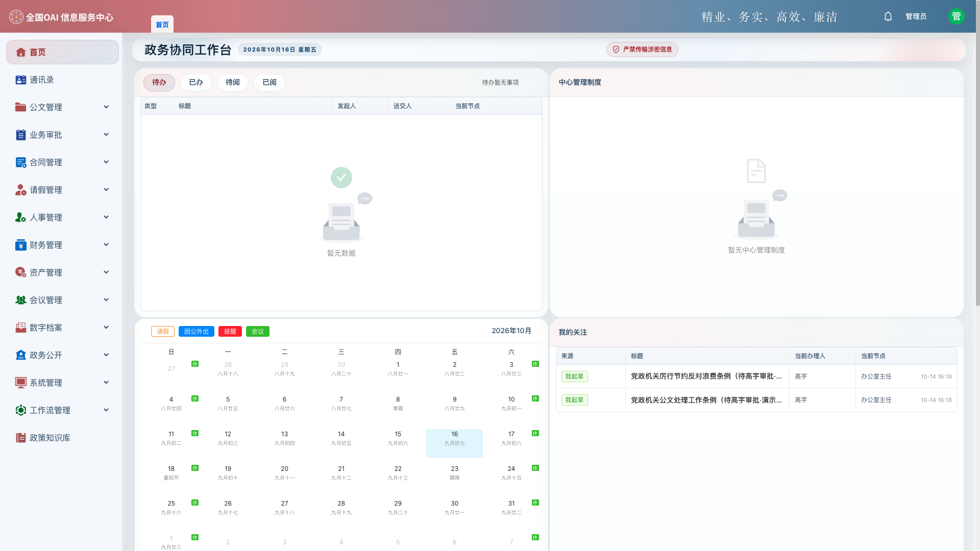This screenshot has height=551, width=980.
Task: Open 党政机关公文处理工作条例 item
Action: pos(706,400)
